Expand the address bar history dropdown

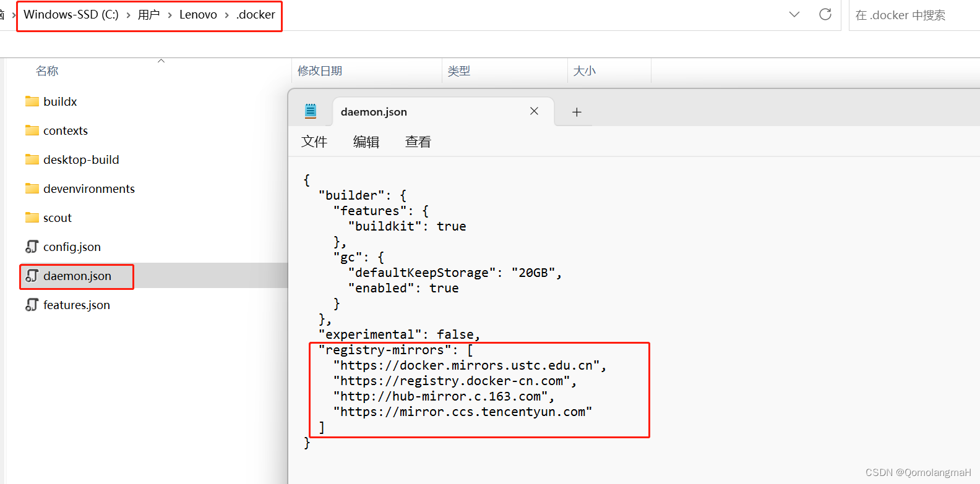click(x=794, y=14)
